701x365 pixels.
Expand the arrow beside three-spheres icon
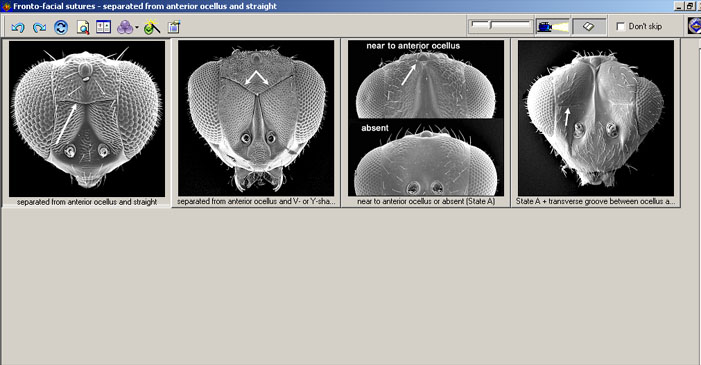(136, 28)
